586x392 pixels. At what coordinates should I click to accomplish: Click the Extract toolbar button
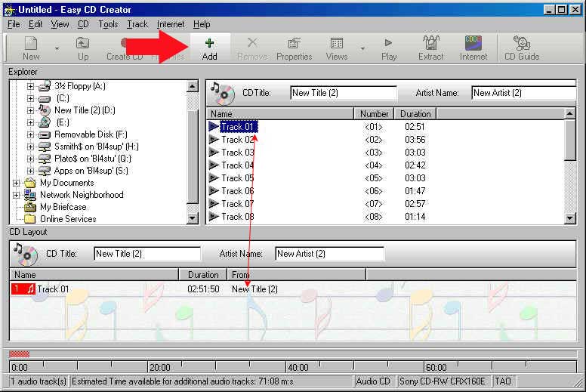(x=431, y=48)
